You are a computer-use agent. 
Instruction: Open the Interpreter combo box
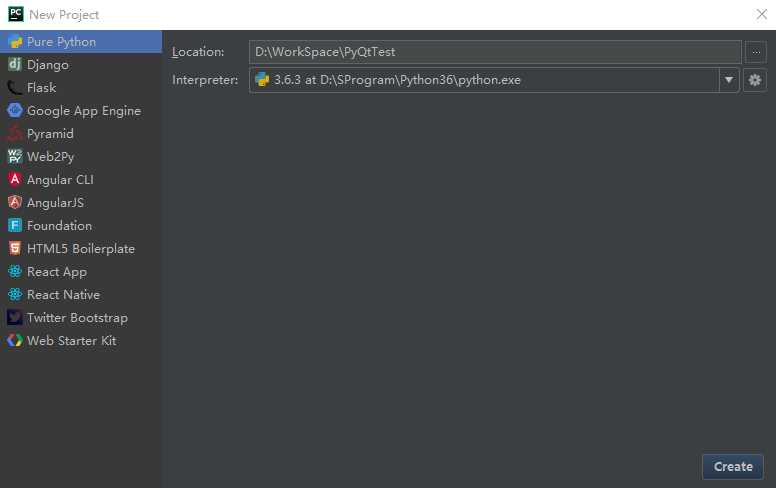click(x=494, y=80)
